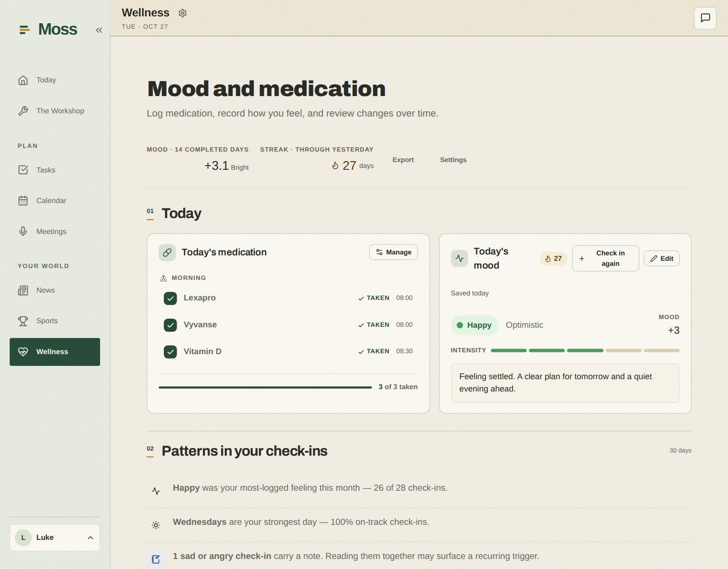Click the mood score +3

(x=673, y=330)
